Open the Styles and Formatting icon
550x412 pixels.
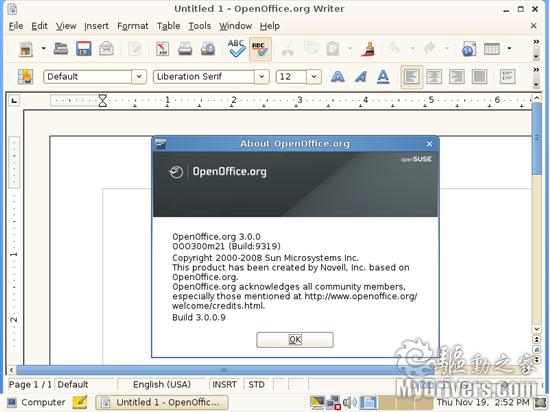coord(25,76)
